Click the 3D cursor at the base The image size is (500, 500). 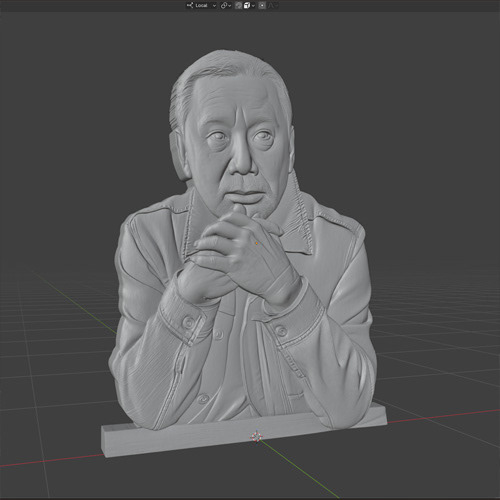pyautogui.click(x=256, y=436)
